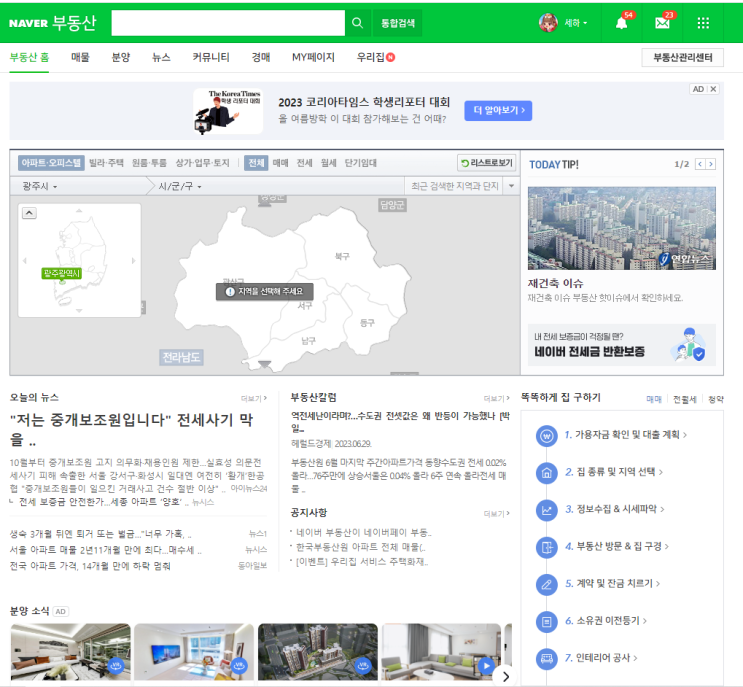Select 전체 trade type filter
743x687 pixels.
(x=256, y=163)
